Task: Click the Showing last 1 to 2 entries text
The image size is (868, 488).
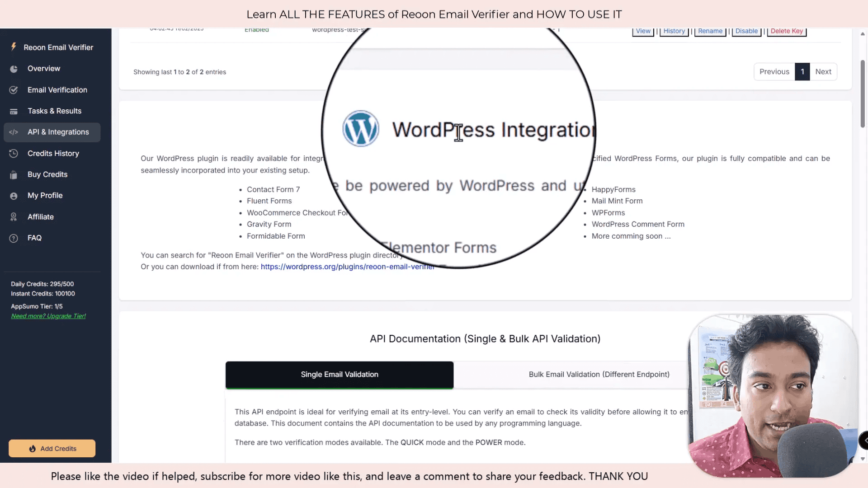Action: [179, 72]
